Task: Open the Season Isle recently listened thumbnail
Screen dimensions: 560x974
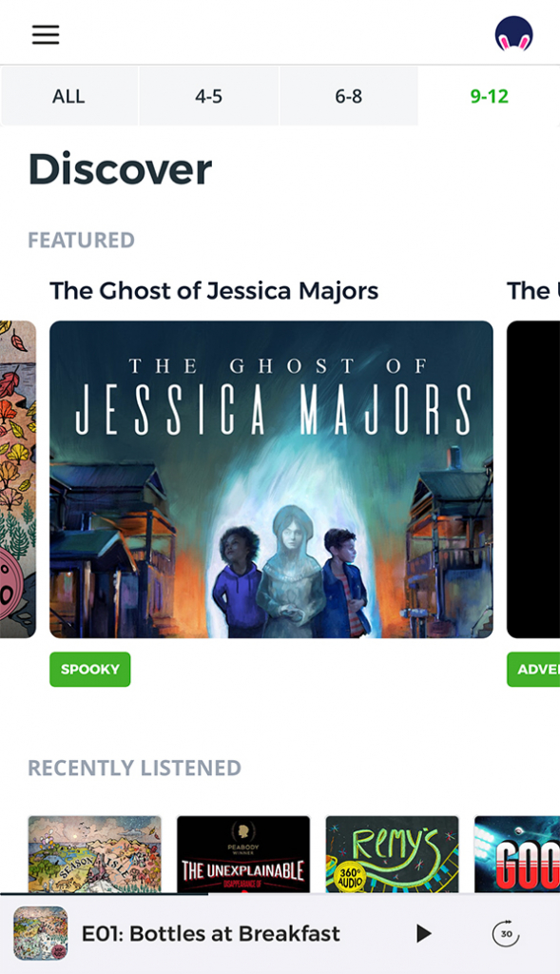Action: click(94, 854)
